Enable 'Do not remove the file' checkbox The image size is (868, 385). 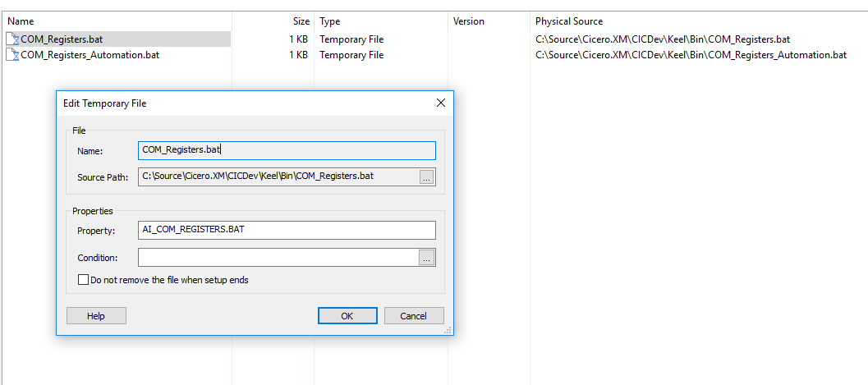pyautogui.click(x=83, y=280)
